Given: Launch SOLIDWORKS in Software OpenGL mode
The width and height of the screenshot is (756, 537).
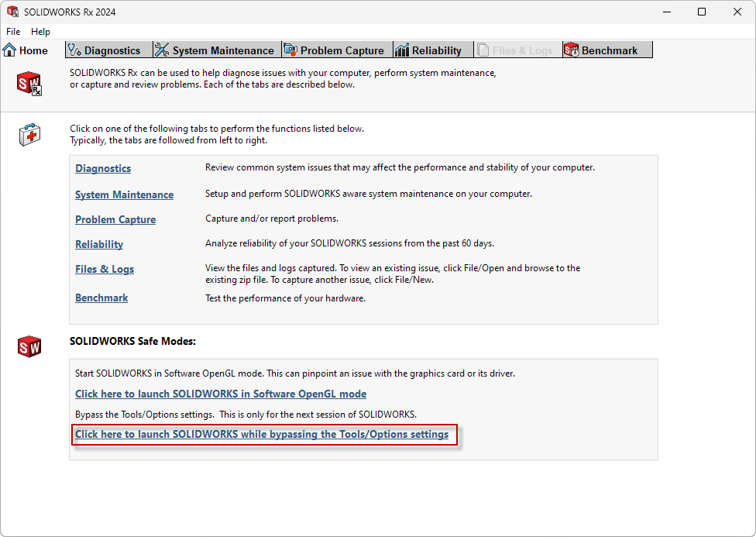Looking at the screenshot, I should [220, 394].
